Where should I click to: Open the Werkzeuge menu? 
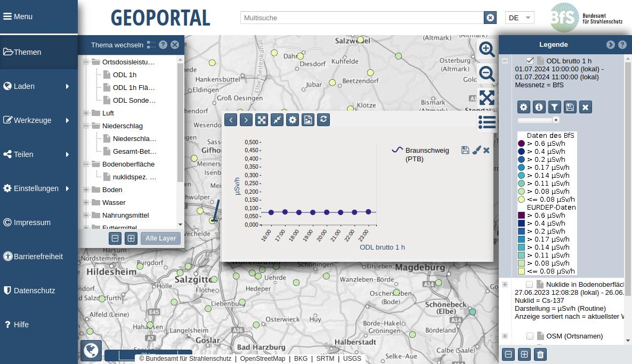click(x=38, y=120)
